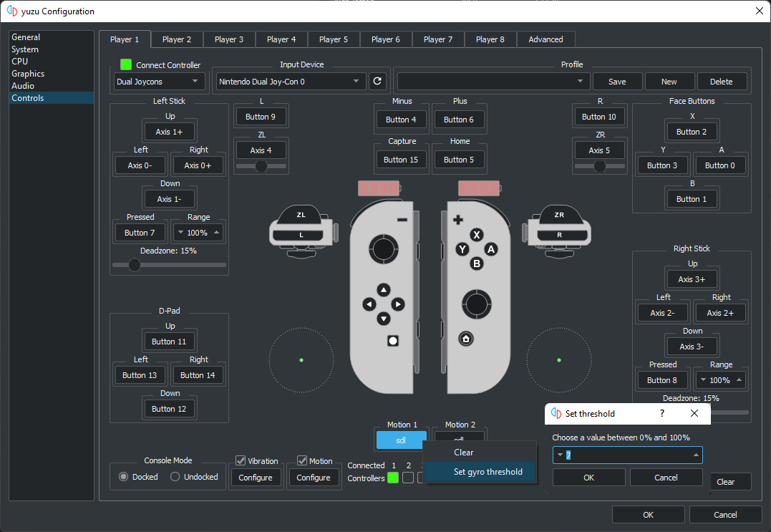Decrease the right stick Range value
Image resolution: width=771 pixels, height=532 pixels.
coord(703,380)
